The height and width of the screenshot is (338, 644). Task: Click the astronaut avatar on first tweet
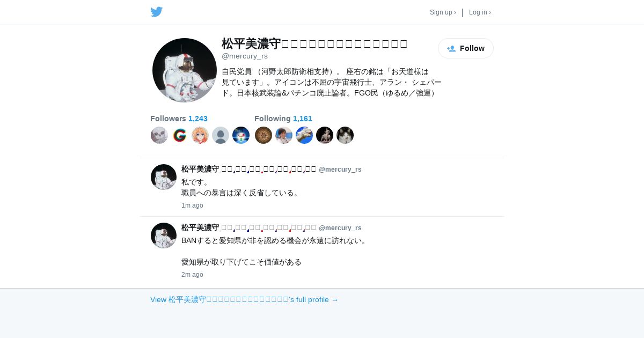[164, 177]
